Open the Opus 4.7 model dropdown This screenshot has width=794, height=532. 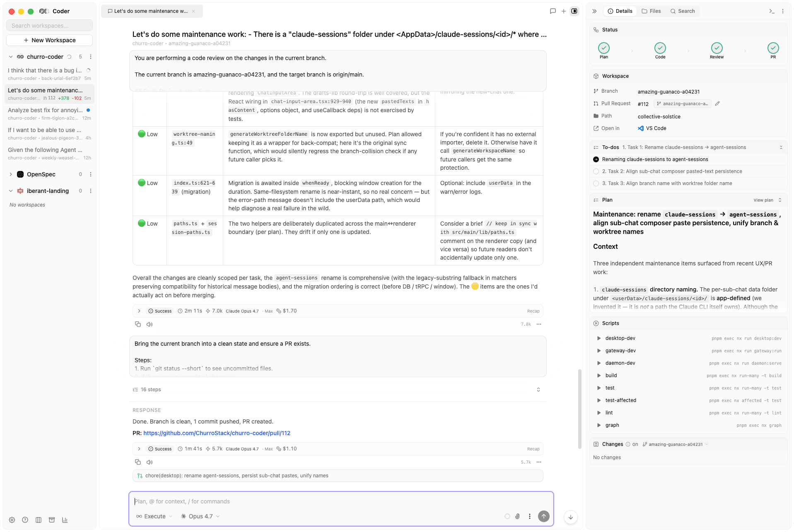tap(200, 516)
